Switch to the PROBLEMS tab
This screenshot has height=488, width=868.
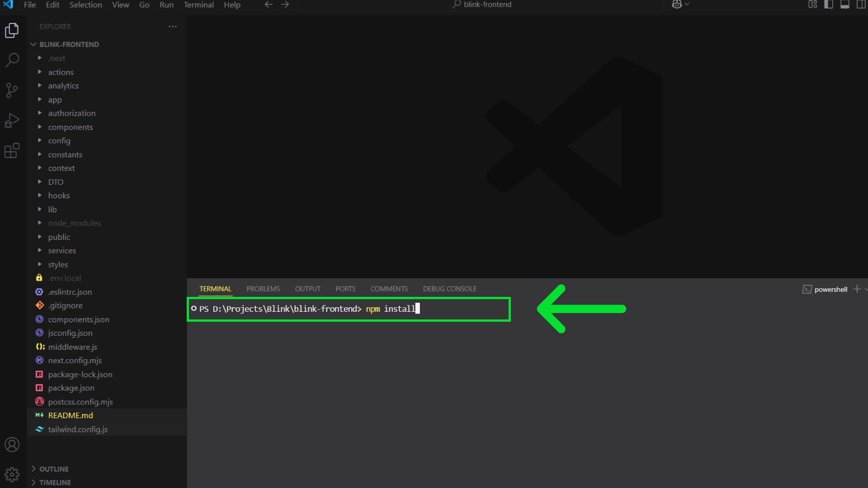263,289
